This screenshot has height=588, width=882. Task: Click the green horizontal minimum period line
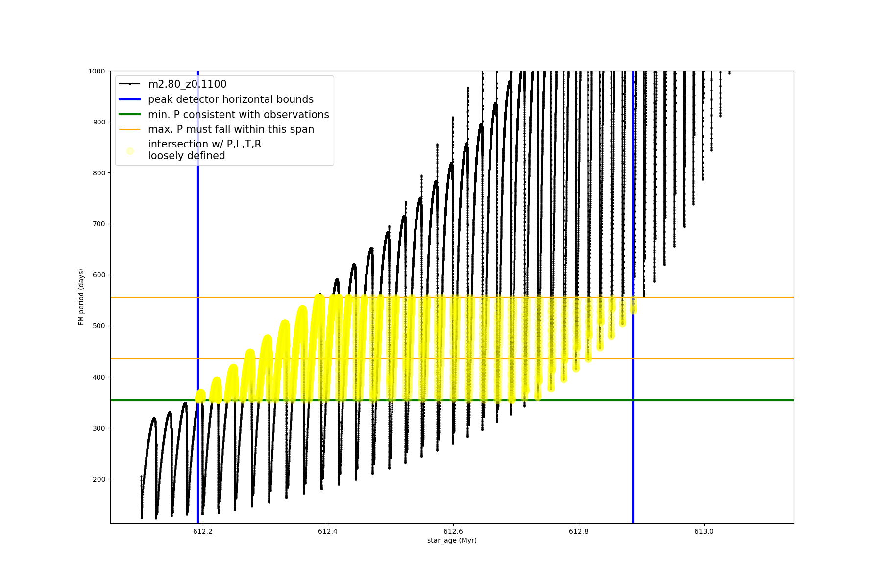point(710,400)
